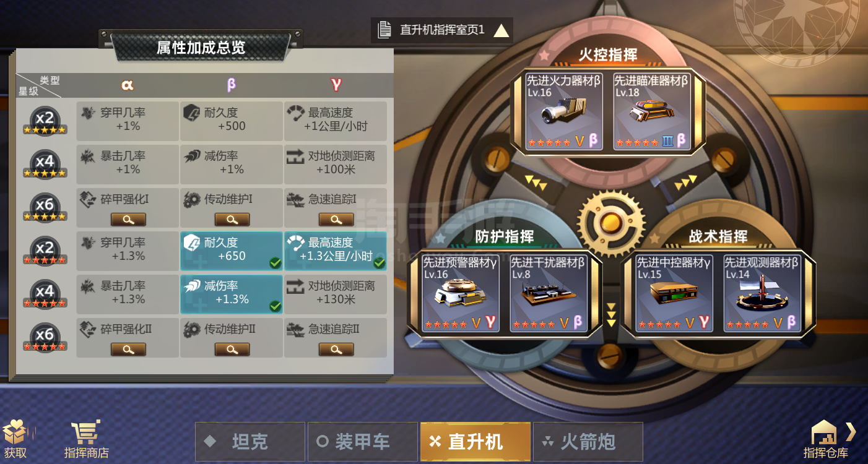Switch to the 坦克 tab
This screenshot has width=868, height=464.
tap(250, 442)
